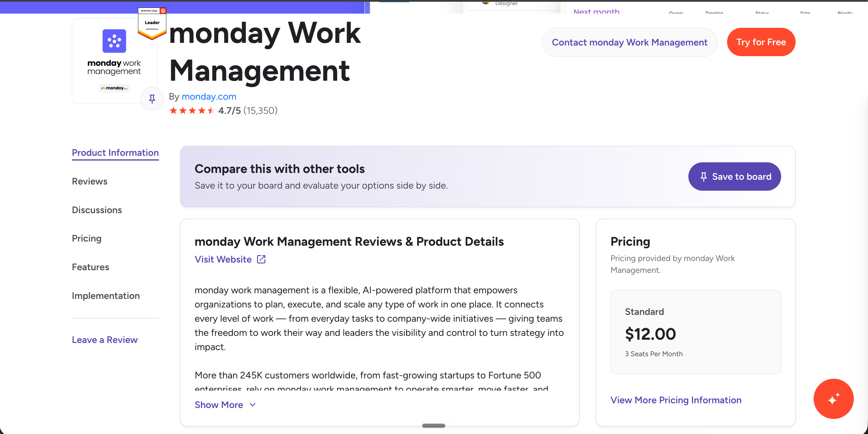
Task: Click the monday work management logo thumbnail
Action: coord(114,61)
